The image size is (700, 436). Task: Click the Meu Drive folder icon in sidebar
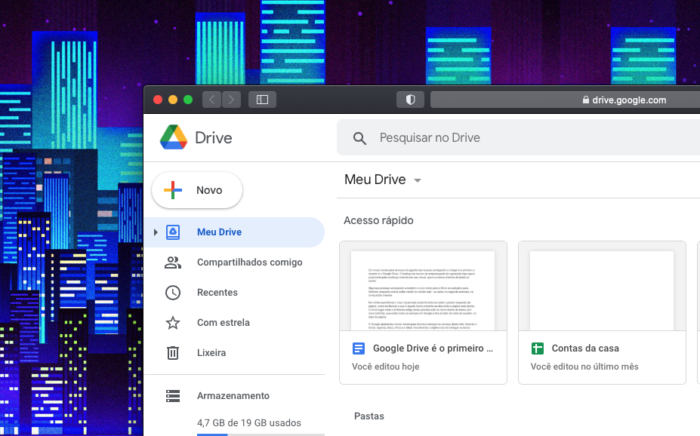point(173,232)
